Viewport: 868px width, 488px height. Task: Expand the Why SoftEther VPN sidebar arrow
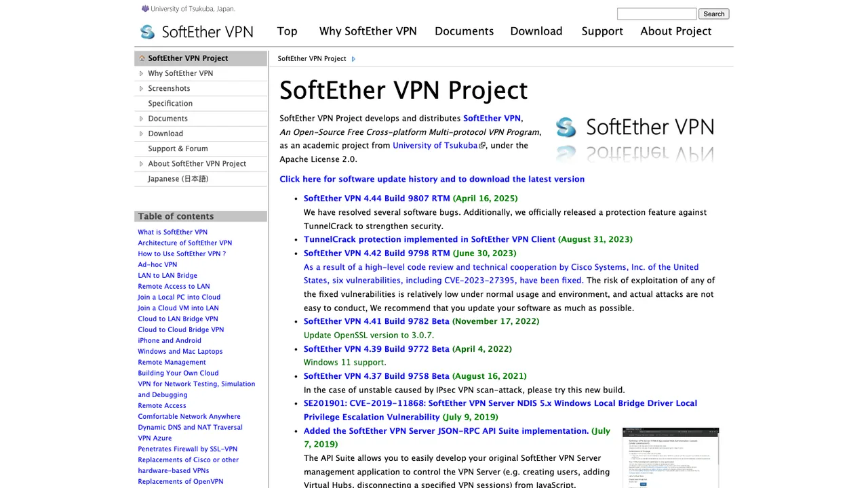[141, 73]
